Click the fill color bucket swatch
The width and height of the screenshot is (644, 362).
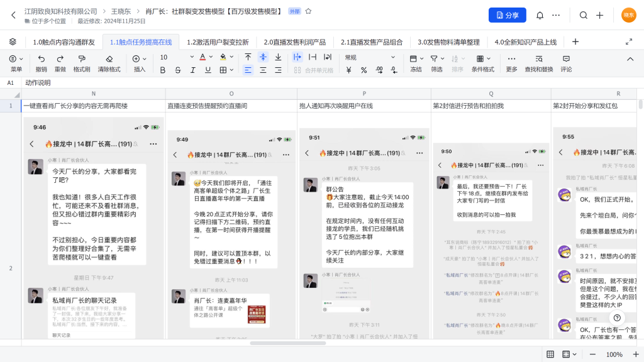click(223, 57)
